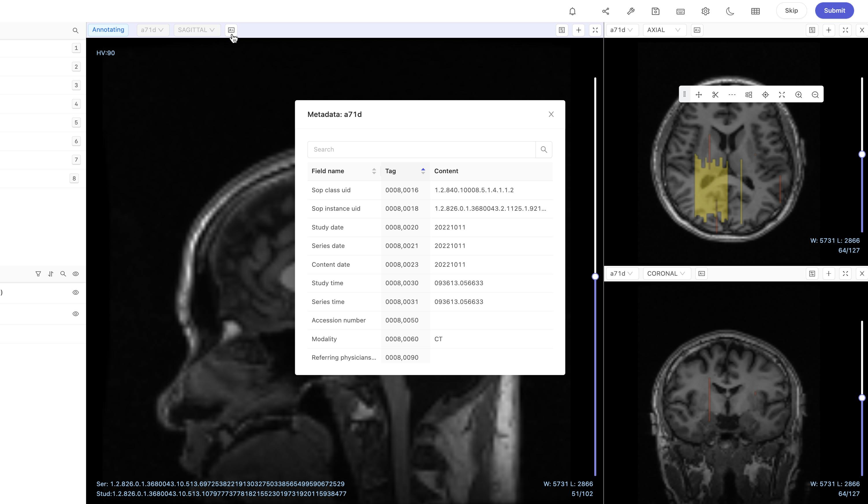Image resolution: width=868 pixels, height=504 pixels.
Task: Add viewport with plus in axial header
Action: coord(829,30)
